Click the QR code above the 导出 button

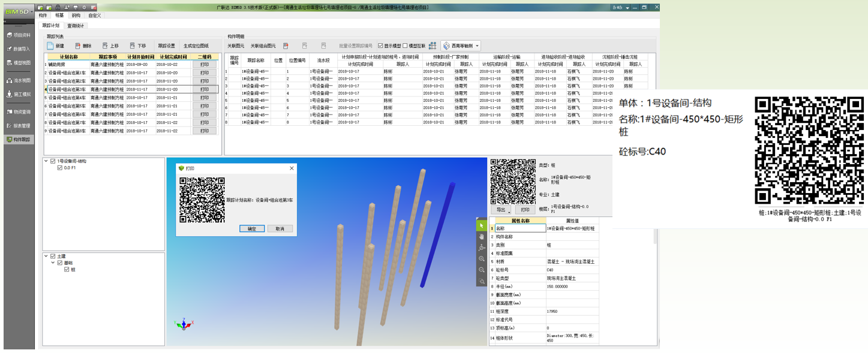point(513,182)
